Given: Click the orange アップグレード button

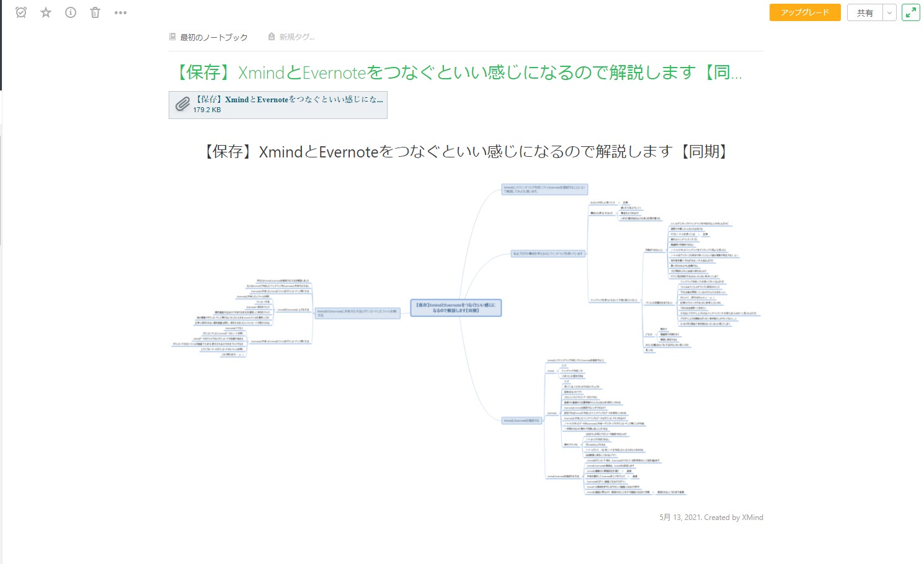Looking at the screenshot, I should [804, 12].
